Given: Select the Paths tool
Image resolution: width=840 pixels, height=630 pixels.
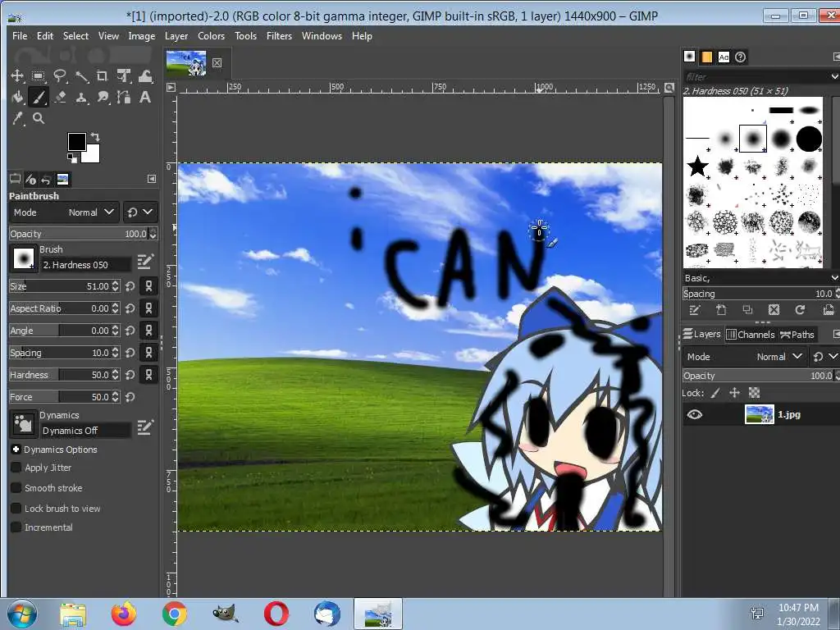Looking at the screenshot, I should (x=125, y=97).
